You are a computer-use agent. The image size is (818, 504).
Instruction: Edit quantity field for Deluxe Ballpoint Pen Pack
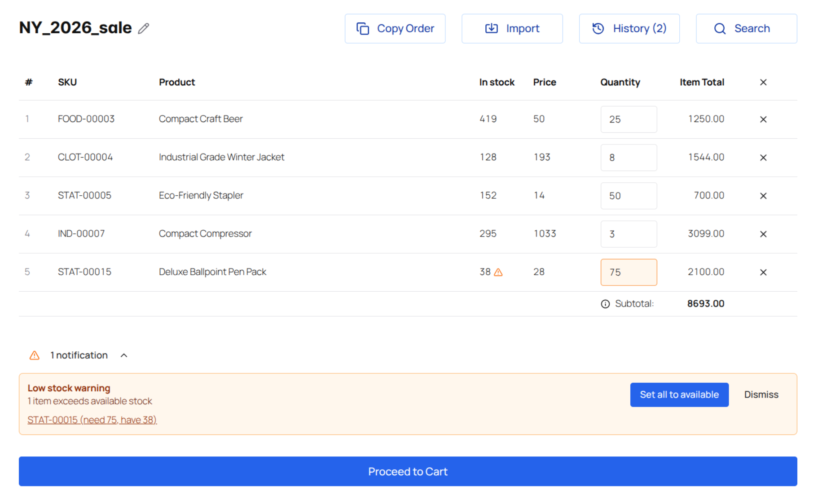coord(628,272)
